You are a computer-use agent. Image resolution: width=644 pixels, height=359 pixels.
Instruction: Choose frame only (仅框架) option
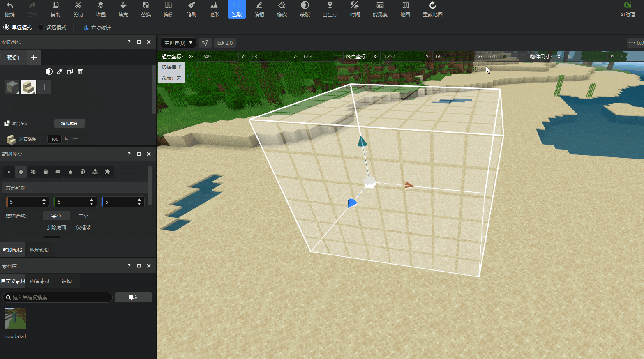click(x=83, y=228)
